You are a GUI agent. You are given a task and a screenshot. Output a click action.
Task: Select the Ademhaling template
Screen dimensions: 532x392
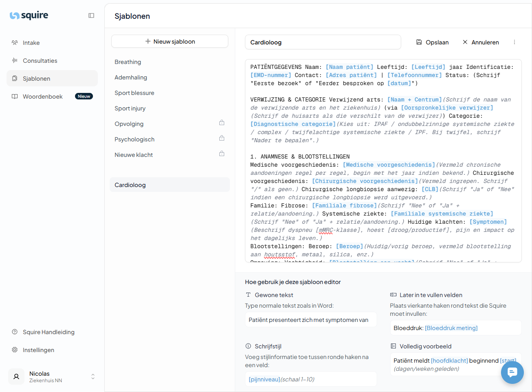[x=170, y=77]
